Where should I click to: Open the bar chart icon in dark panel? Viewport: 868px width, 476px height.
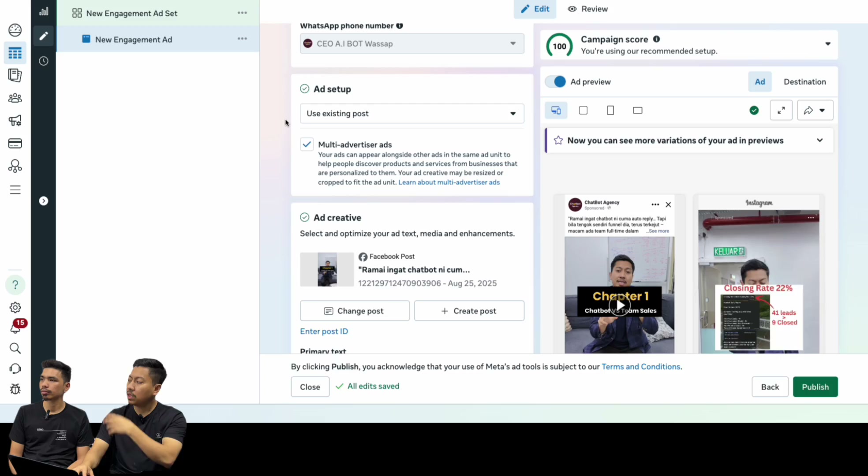click(x=44, y=11)
